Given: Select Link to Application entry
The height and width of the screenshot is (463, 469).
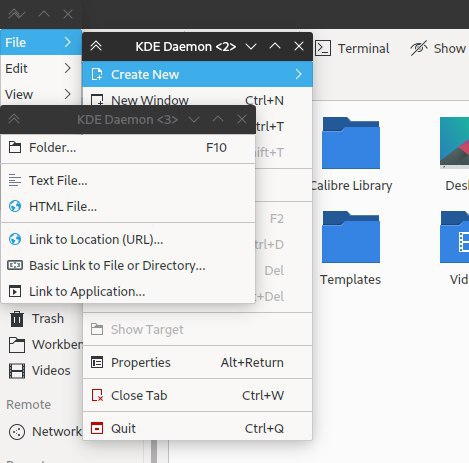Looking at the screenshot, I should click(x=128, y=291).
